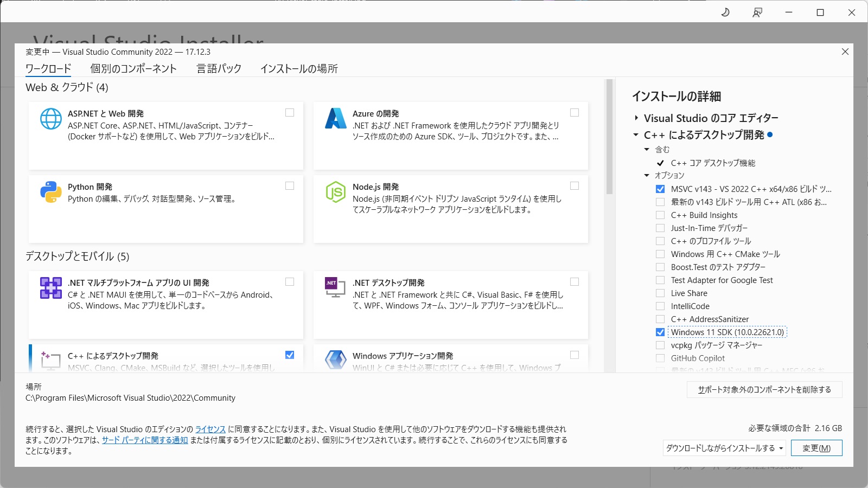
Task: Open the feedback icon in title bar
Action: pyautogui.click(x=757, y=12)
